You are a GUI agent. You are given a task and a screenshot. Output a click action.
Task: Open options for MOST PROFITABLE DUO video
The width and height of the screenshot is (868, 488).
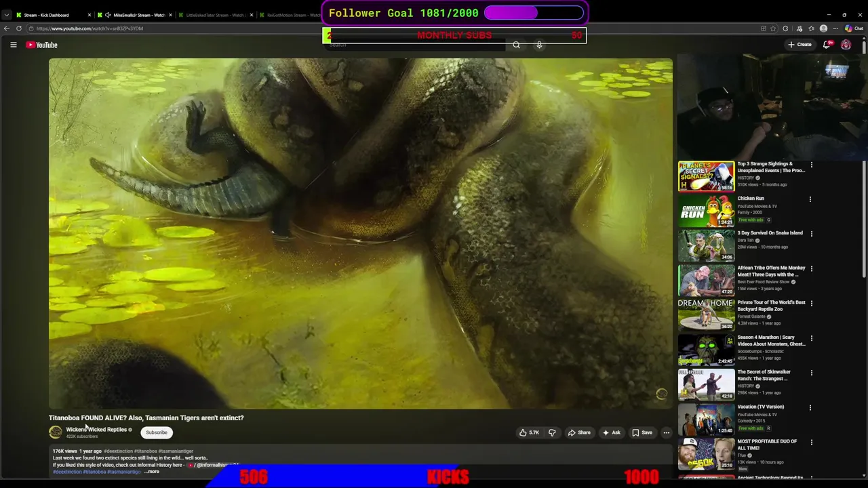[x=810, y=442]
